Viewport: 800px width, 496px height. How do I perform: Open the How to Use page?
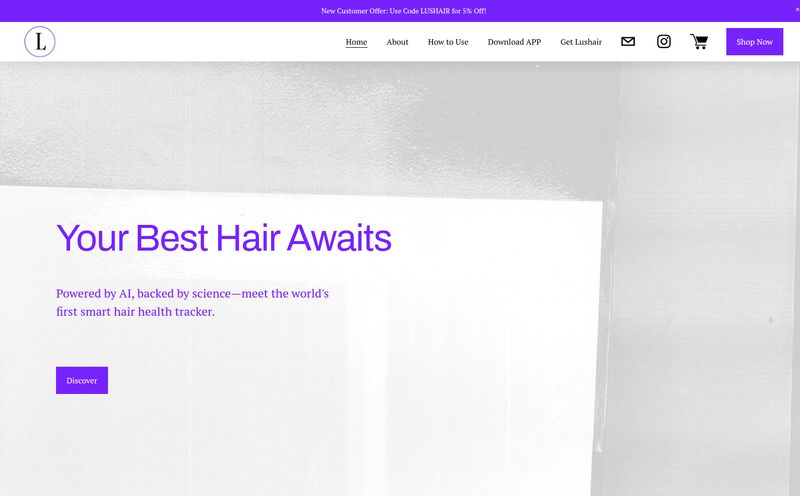coord(448,42)
